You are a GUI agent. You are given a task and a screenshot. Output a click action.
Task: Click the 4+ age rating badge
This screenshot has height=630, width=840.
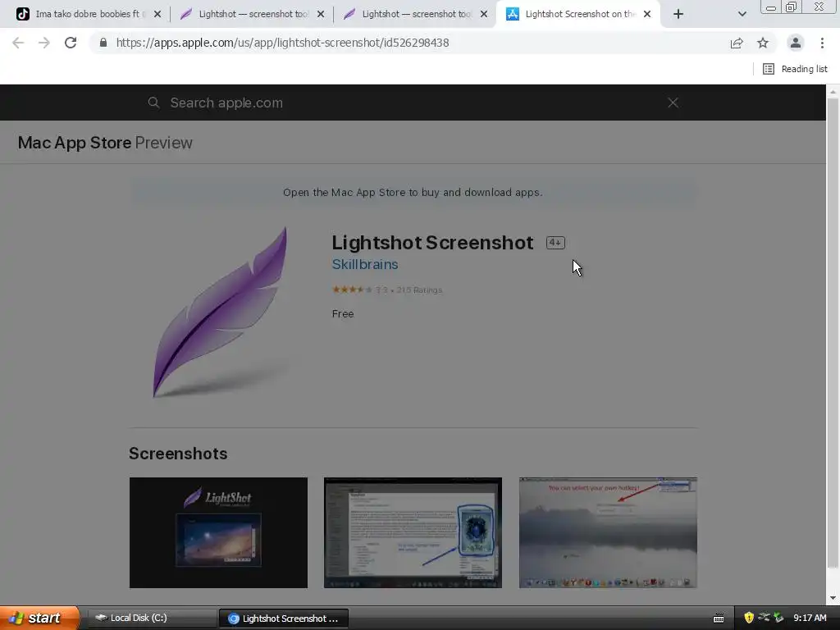[x=555, y=243]
